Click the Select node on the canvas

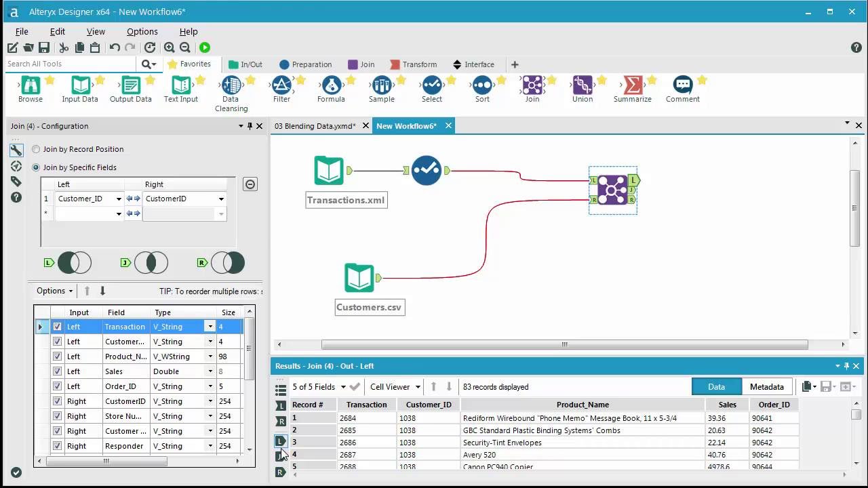tap(427, 171)
